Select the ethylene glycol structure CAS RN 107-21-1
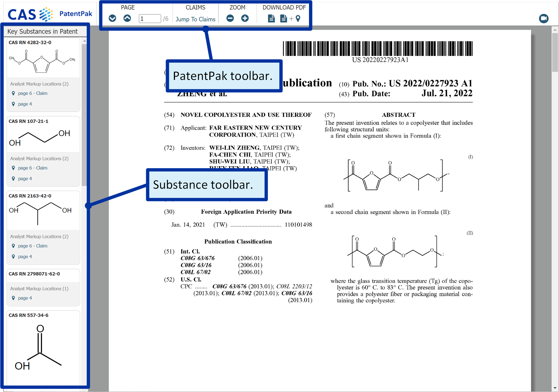 (x=40, y=137)
